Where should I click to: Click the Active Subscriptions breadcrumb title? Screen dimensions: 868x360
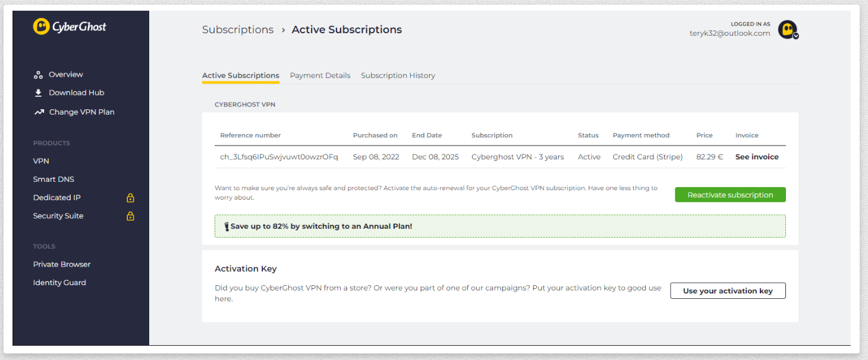click(347, 30)
